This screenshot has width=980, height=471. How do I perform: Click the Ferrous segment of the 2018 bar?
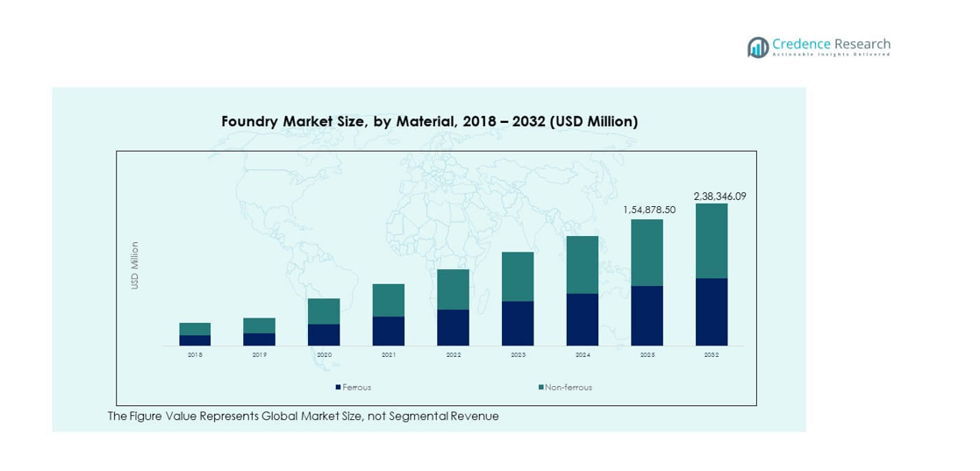coord(195,340)
